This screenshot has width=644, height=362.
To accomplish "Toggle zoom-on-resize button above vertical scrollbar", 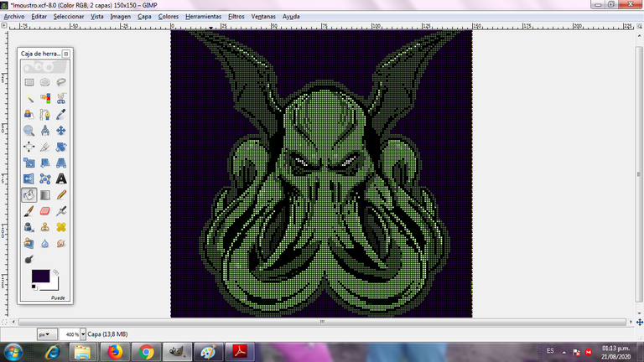I will click(x=640, y=26).
